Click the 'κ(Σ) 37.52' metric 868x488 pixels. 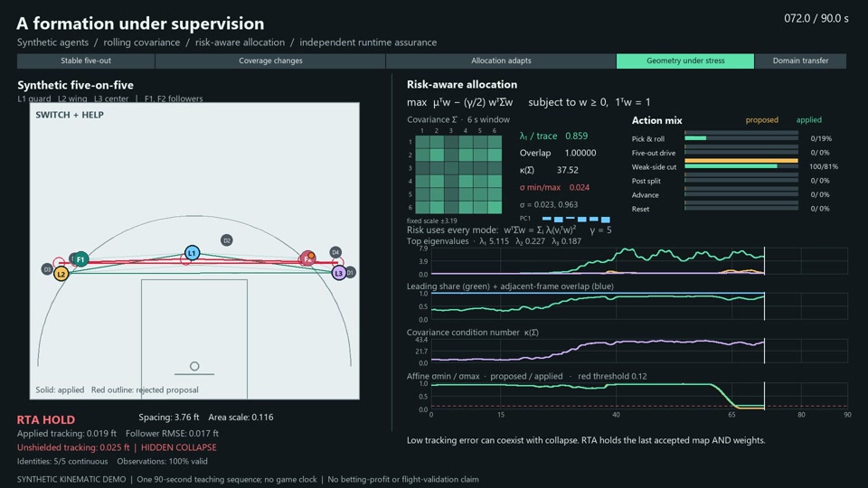[x=549, y=171]
